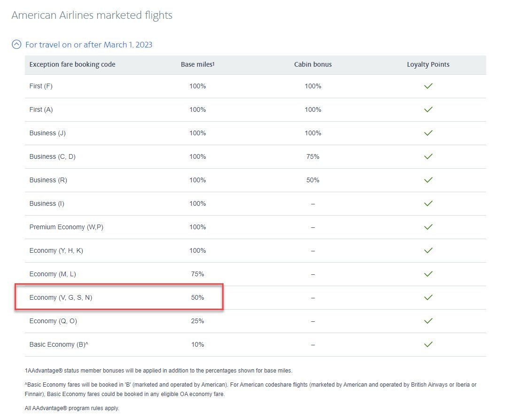Viewport: 512px width, 420px height.
Task: Click the circled chevron icon beside March 1, 2023
Action: 16,45
